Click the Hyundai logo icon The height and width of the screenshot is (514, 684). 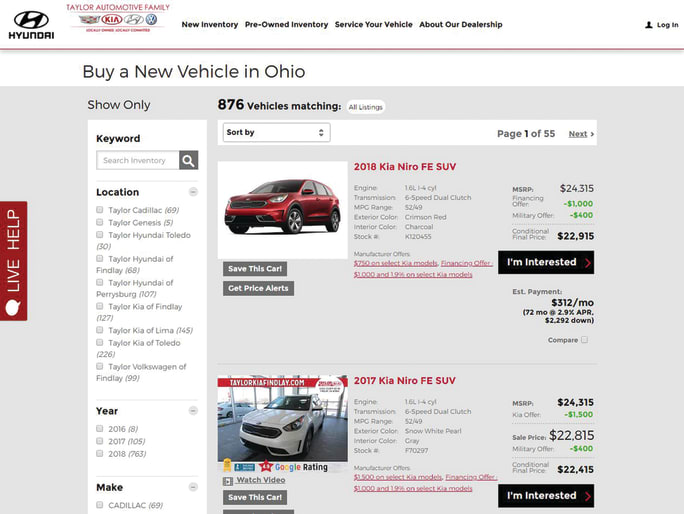click(x=31, y=19)
